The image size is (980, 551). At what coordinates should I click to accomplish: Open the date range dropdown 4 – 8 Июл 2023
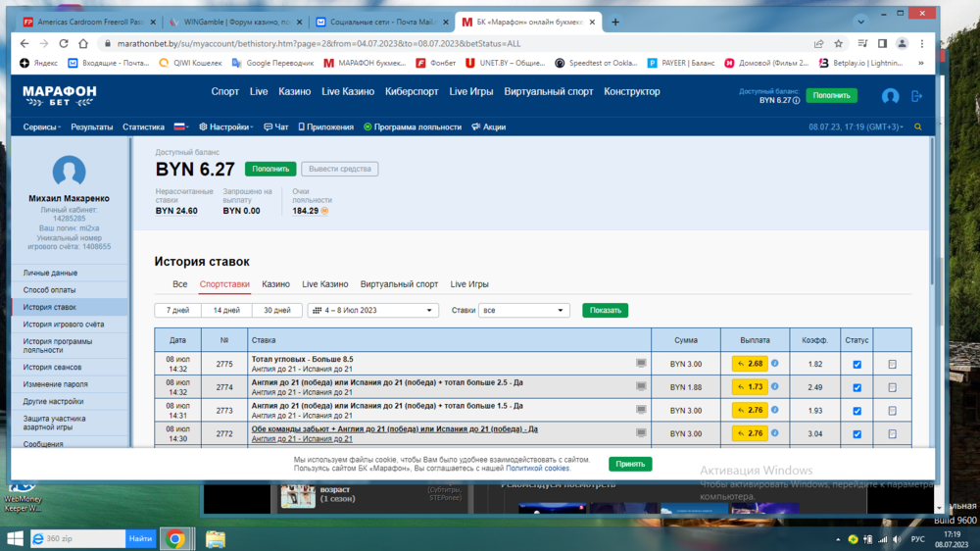coord(372,310)
